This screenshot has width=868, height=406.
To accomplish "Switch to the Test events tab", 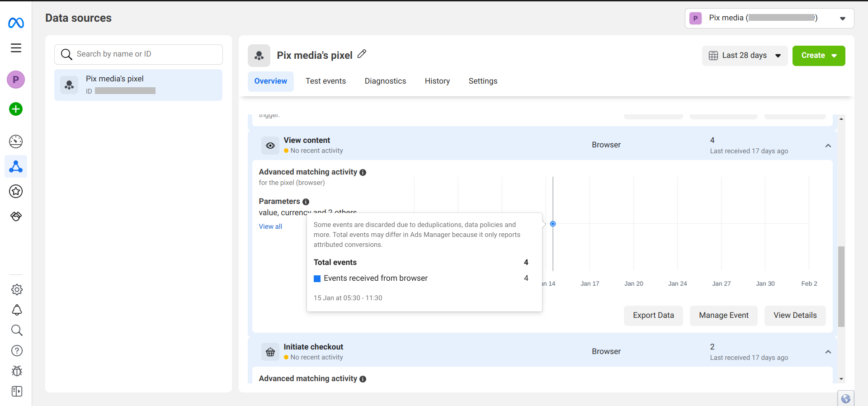I will tap(325, 81).
